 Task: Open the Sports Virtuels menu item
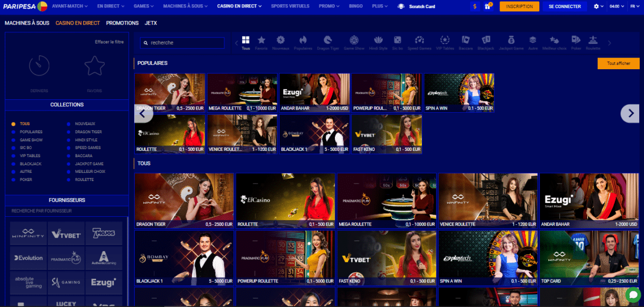point(290,6)
